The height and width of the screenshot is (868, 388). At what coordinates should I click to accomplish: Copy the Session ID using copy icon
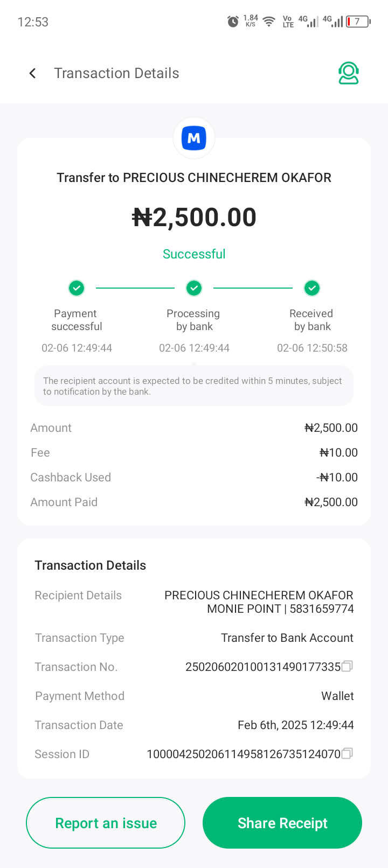348,753
